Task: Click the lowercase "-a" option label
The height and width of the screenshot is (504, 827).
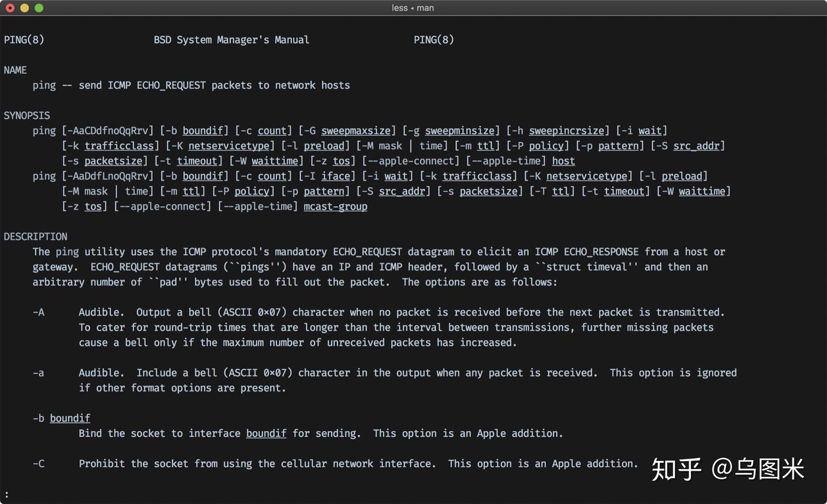Action: coord(38,373)
